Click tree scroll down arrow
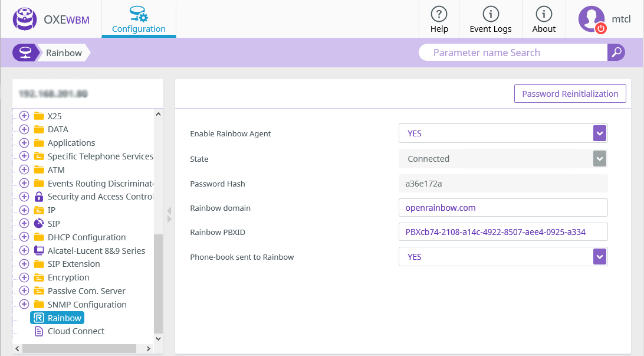 158,339
